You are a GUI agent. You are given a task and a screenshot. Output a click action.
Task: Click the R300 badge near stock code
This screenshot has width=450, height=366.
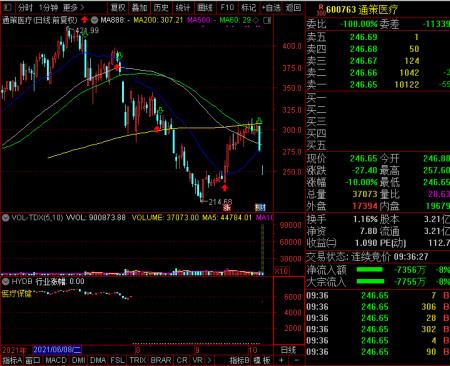[321, 10]
